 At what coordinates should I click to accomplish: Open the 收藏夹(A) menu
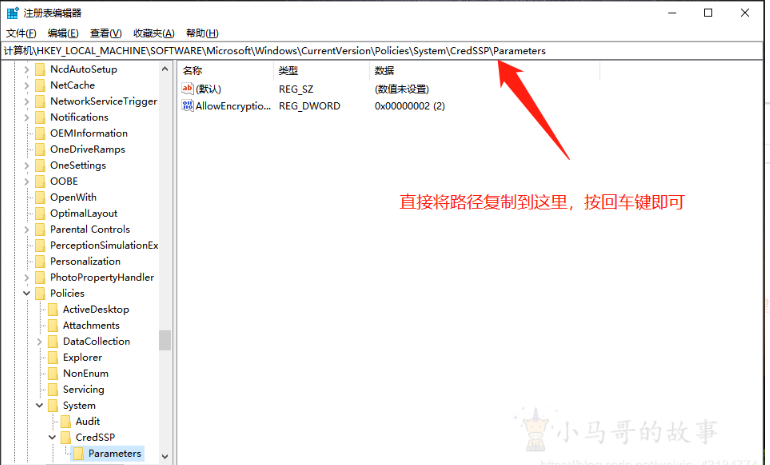(x=154, y=33)
